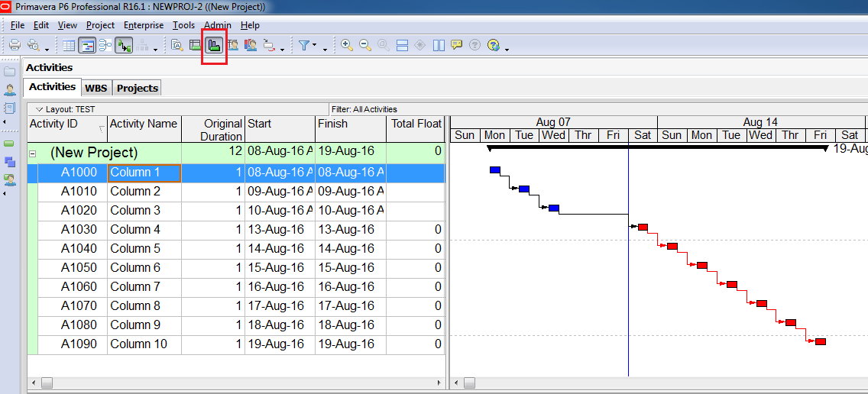Image resolution: width=868 pixels, height=394 pixels.
Task: Click the Activity Name column header
Action: coord(144,124)
